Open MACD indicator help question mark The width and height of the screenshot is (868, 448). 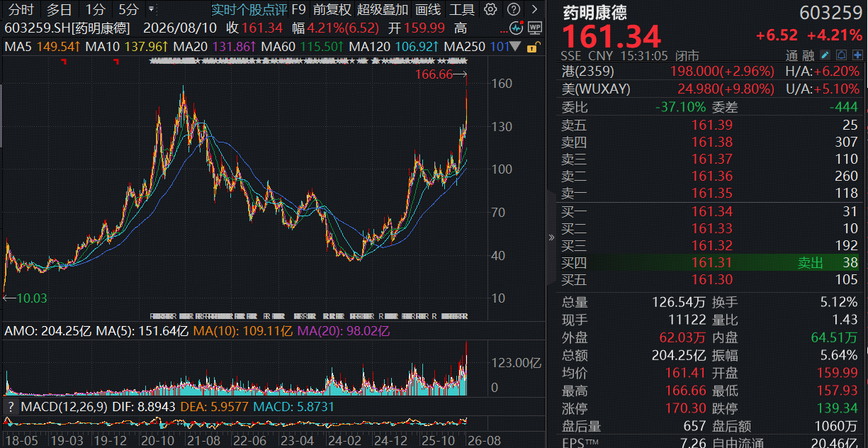11,407
